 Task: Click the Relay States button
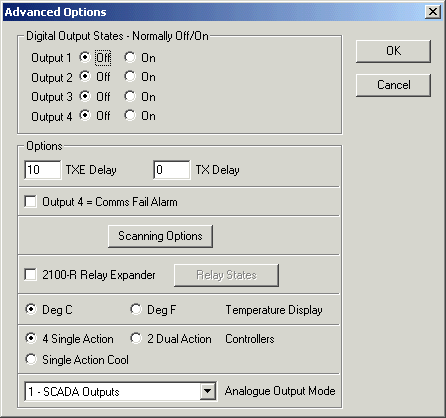point(226,275)
